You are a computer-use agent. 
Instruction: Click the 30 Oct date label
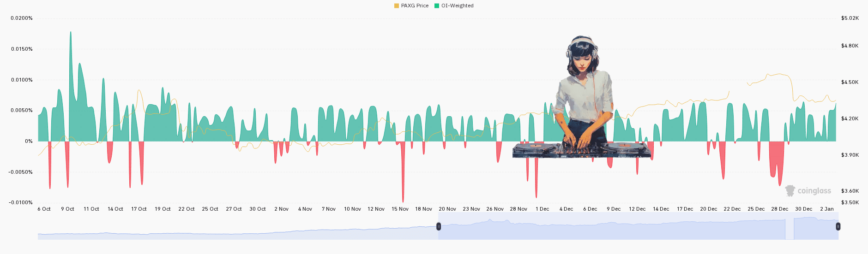(x=258, y=209)
